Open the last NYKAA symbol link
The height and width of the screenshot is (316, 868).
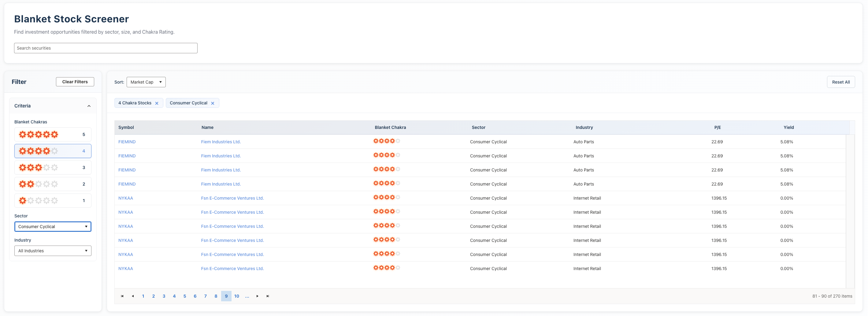click(x=126, y=269)
